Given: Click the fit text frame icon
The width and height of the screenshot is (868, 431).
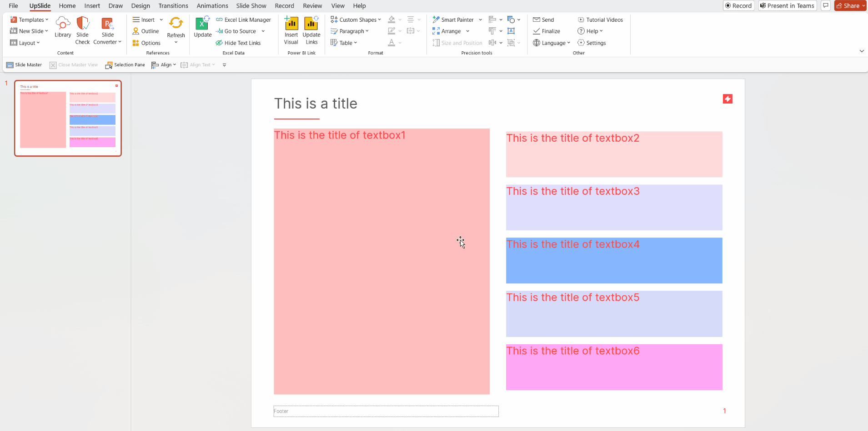Looking at the screenshot, I should [511, 31].
